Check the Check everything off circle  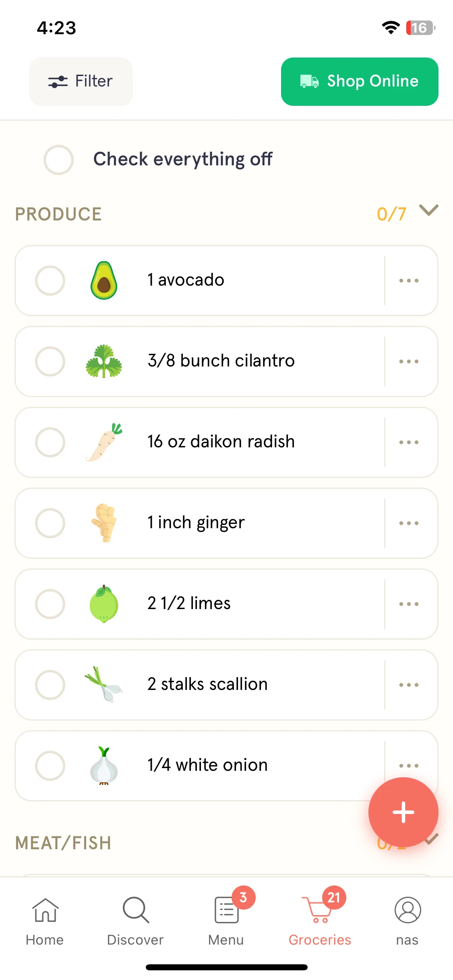click(58, 160)
